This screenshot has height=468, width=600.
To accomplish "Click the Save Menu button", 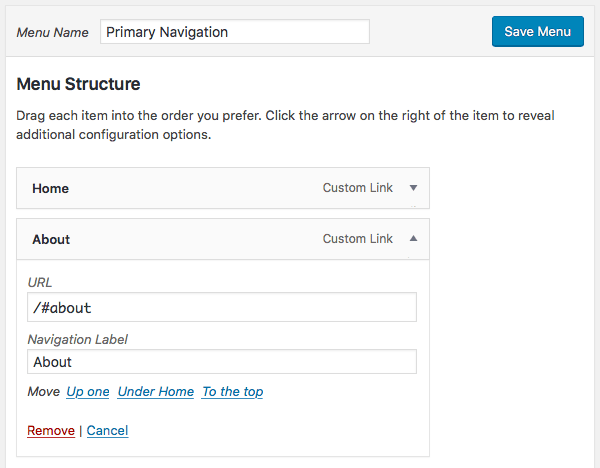I will [x=538, y=31].
